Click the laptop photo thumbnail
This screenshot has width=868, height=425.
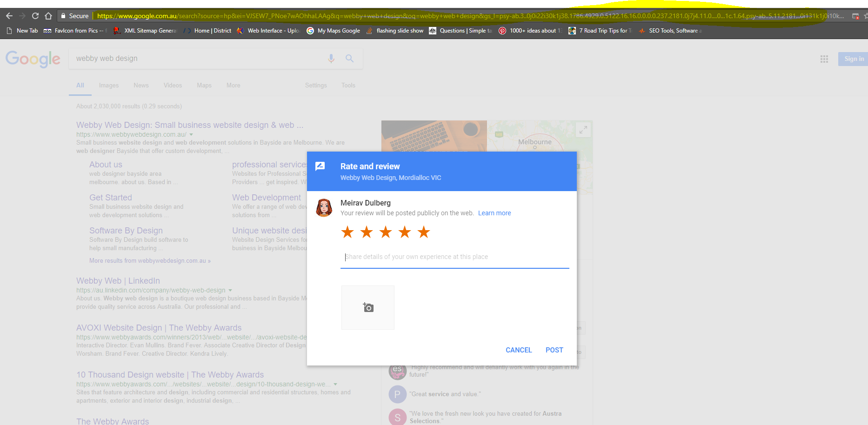pos(434,136)
